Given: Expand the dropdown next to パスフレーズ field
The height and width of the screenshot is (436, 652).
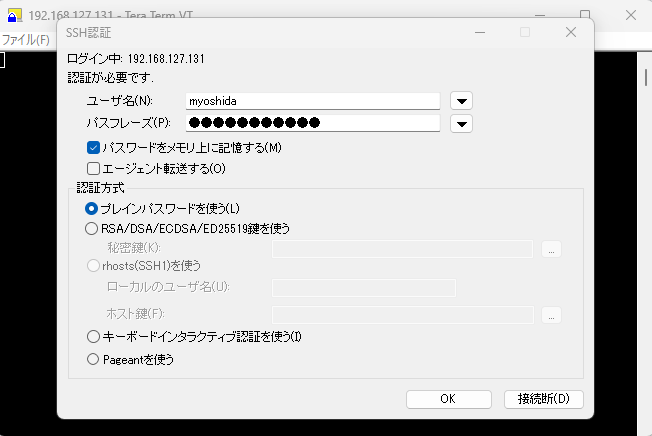Looking at the screenshot, I should click(x=461, y=123).
